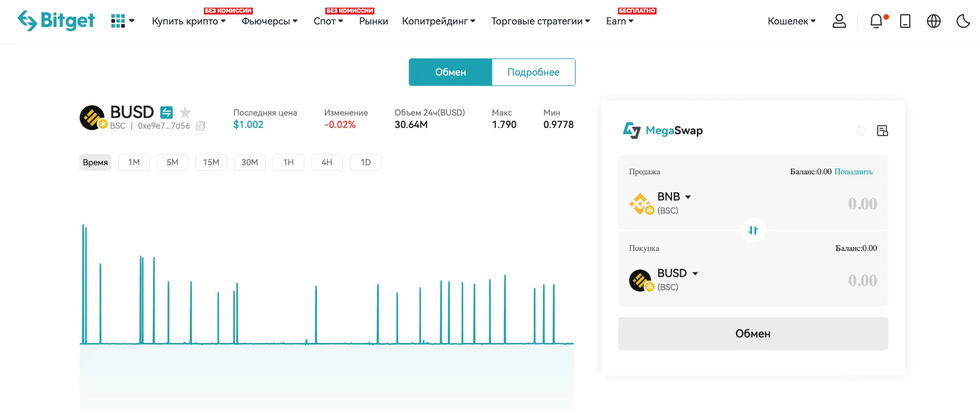
Task: Toggle dark mode moon icon
Action: (963, 21)
